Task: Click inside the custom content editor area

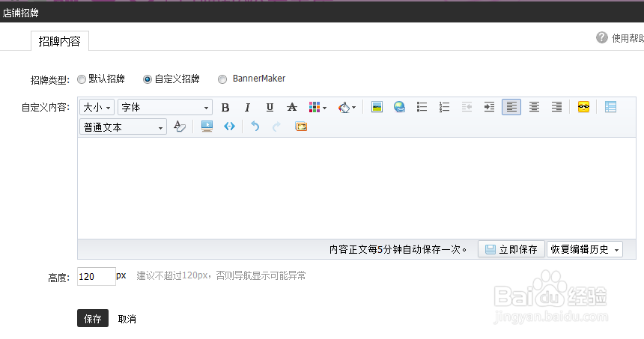Action: point(356,188)
